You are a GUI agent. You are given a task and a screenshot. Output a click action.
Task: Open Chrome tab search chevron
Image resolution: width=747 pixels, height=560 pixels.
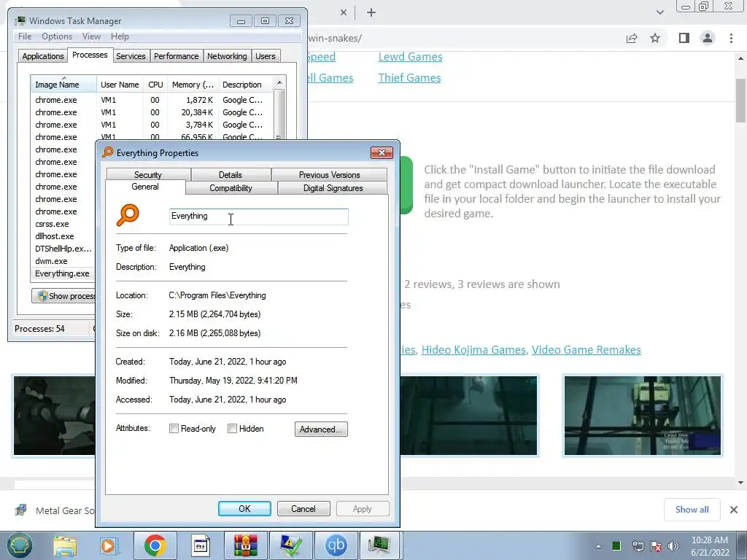(x=659, y=12)
